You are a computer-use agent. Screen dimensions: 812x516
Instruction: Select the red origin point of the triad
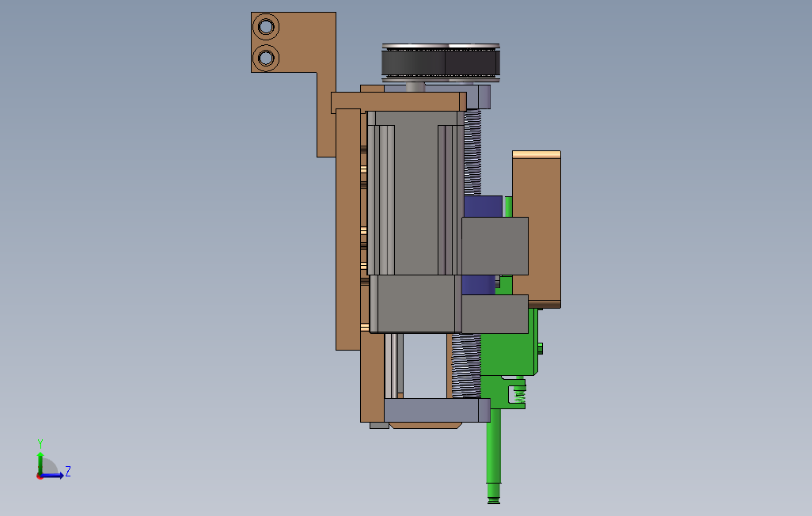pyautogui.click(x=40, y=476)
